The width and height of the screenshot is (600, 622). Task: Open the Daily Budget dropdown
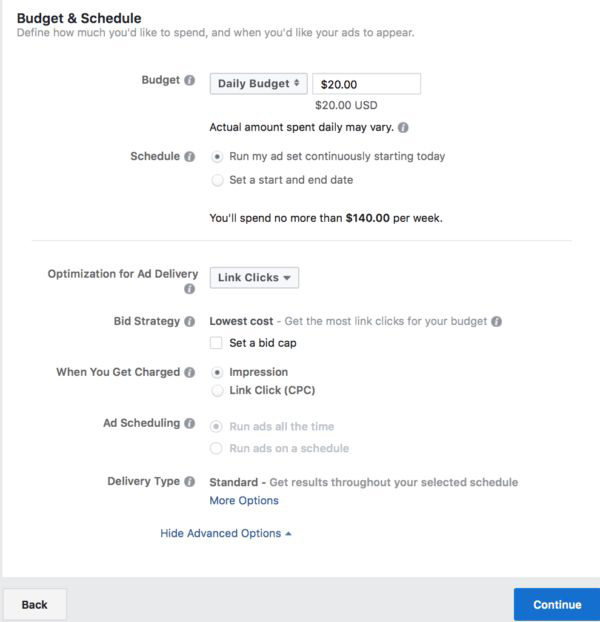[257, 84]
